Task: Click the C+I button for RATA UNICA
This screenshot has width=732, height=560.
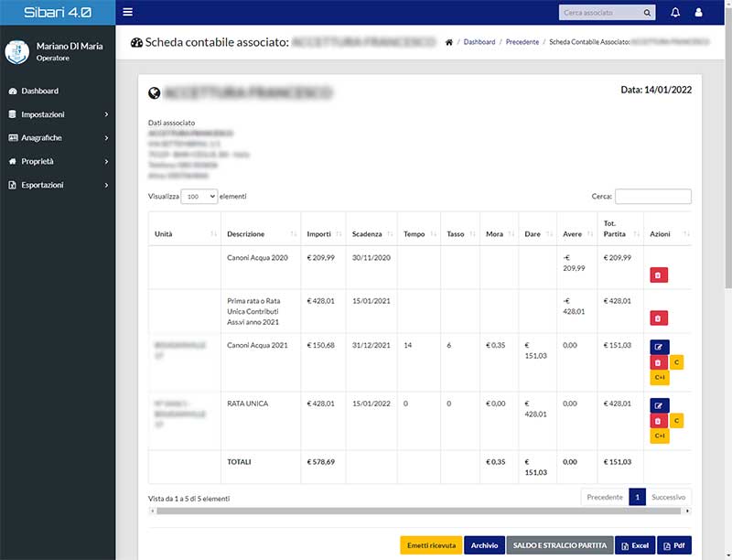Action: (x=660, y=436)
